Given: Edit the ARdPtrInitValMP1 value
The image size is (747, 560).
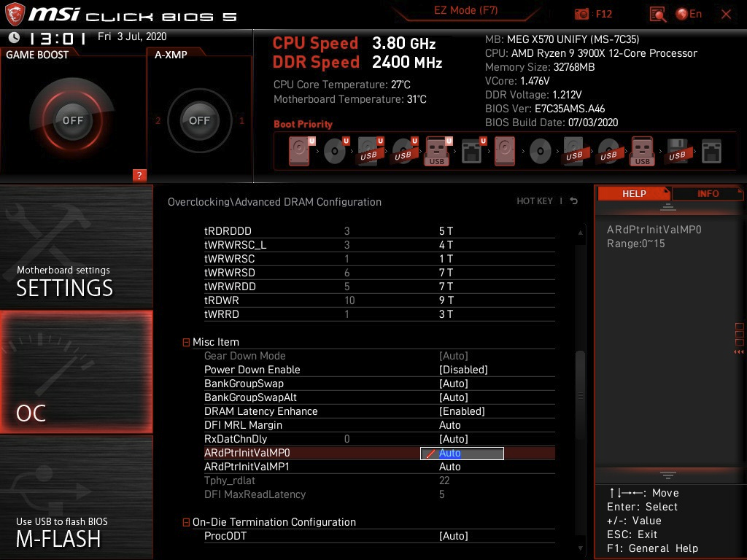Looking at the screenshot, I should point(449,467).
